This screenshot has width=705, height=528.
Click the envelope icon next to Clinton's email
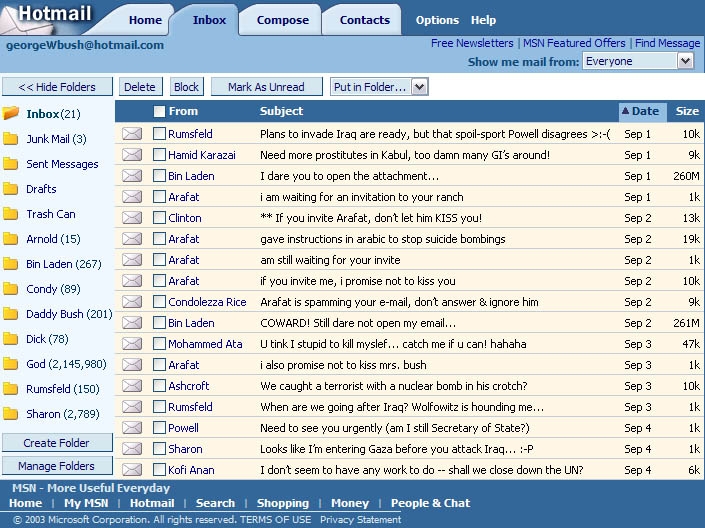click(132, 218)
